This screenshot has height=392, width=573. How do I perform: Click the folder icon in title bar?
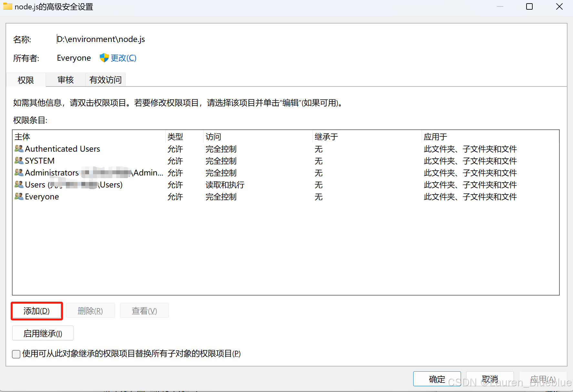[x=8, y=6]
